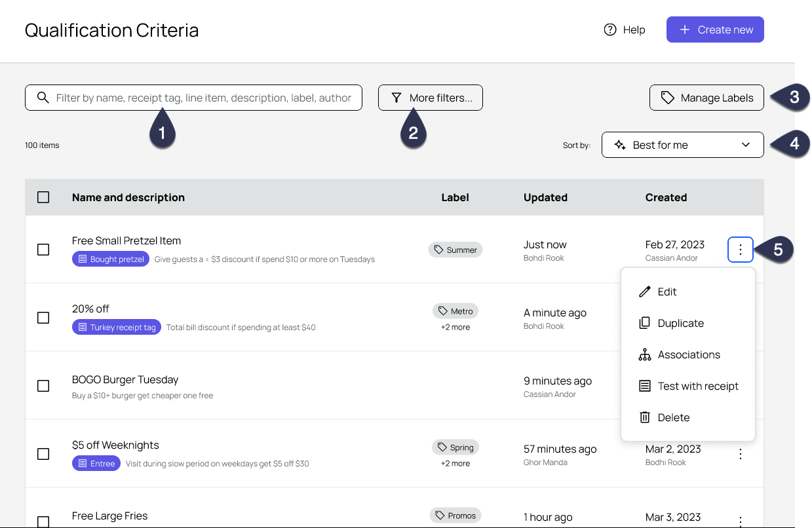
Task: Select the BOGO Burger Tuesday row checkbox
Action: click(x=43, y=386)
